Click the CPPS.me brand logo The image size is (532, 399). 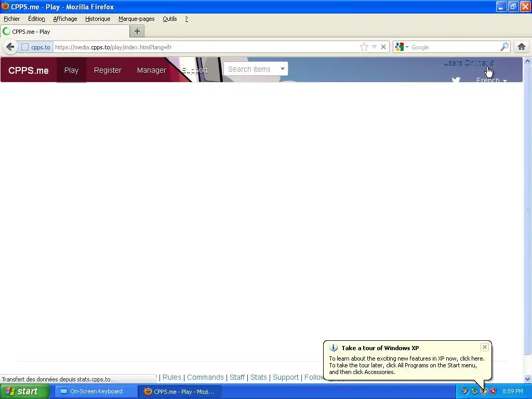(29, 70)
